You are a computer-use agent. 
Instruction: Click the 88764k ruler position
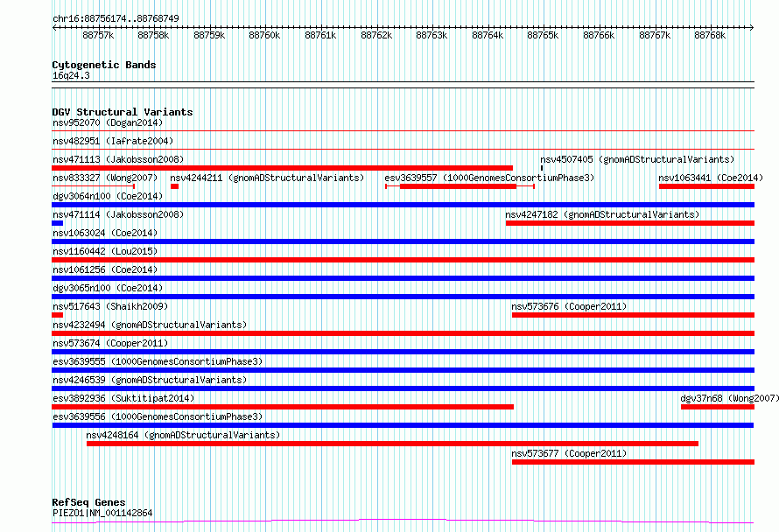[x=488, y=35]
